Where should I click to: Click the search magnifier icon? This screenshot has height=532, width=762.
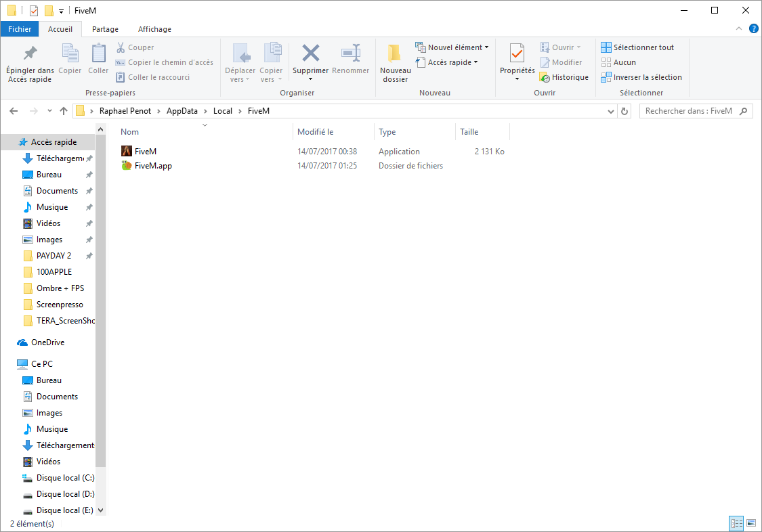[743, 111]
